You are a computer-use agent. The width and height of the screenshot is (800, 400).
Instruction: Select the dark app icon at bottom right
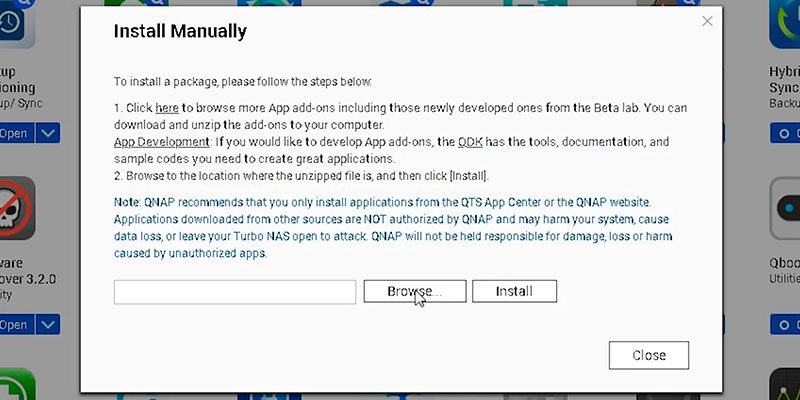click(x=785, y=384)
